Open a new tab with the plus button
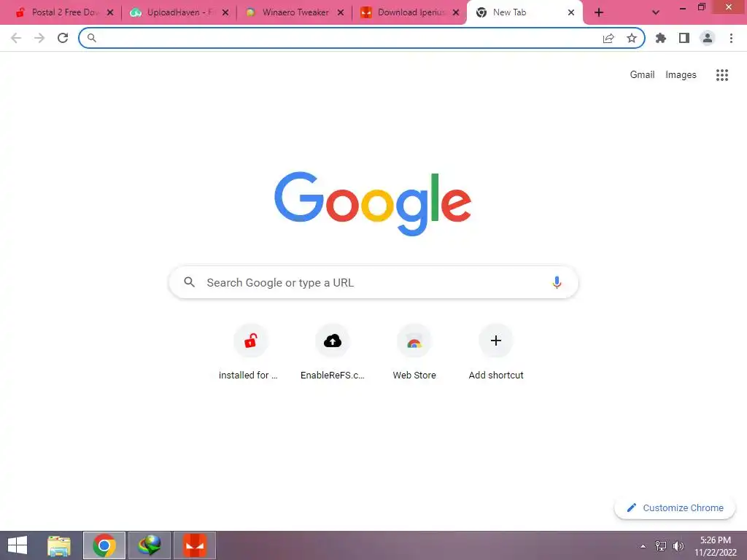 coord(599,12)
